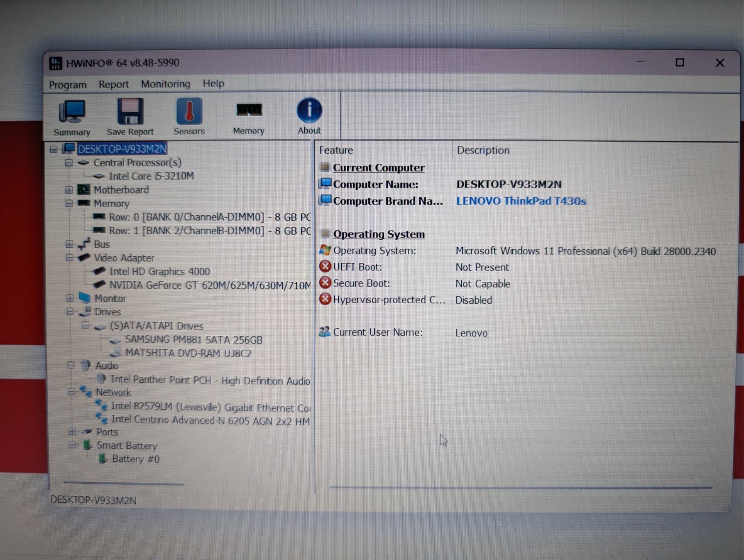This screenshot has height=560, width=744.
Task: Click the status bar DESKTOP-V933M2N text
Action: [93, 500]
